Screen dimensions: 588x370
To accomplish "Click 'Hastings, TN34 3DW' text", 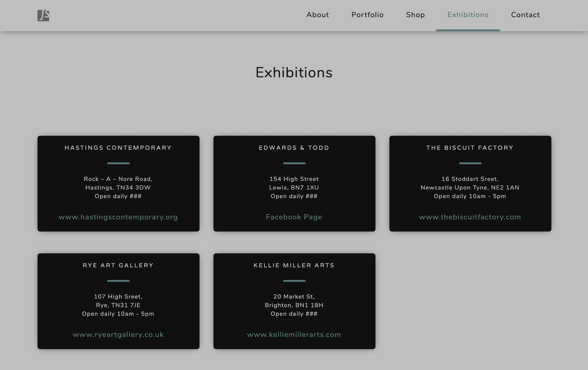I will (118, 188).
